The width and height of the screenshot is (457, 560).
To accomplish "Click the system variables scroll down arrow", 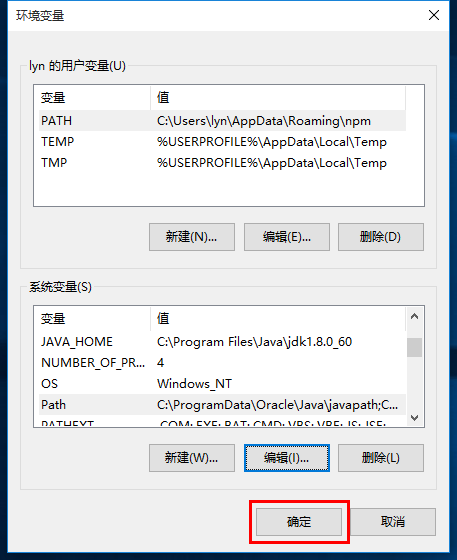I will (x=415, y=418).
